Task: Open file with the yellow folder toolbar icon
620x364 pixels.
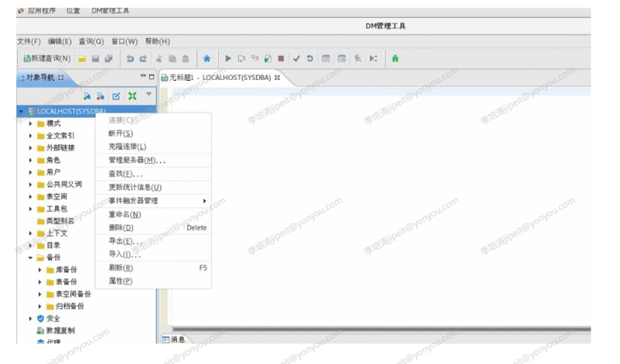Action: point(82,58)
